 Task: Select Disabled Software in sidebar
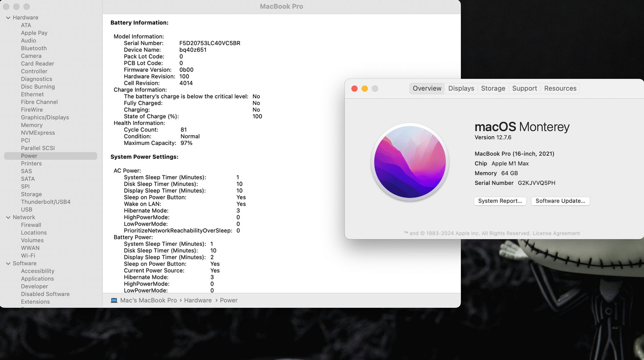click(45, 294)
